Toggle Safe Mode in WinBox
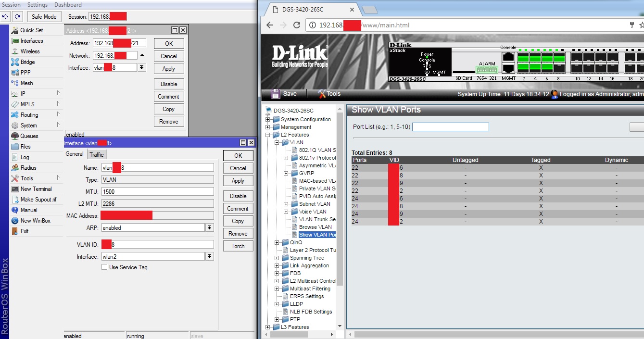This screenshot has height=339, width=644. 44,16
